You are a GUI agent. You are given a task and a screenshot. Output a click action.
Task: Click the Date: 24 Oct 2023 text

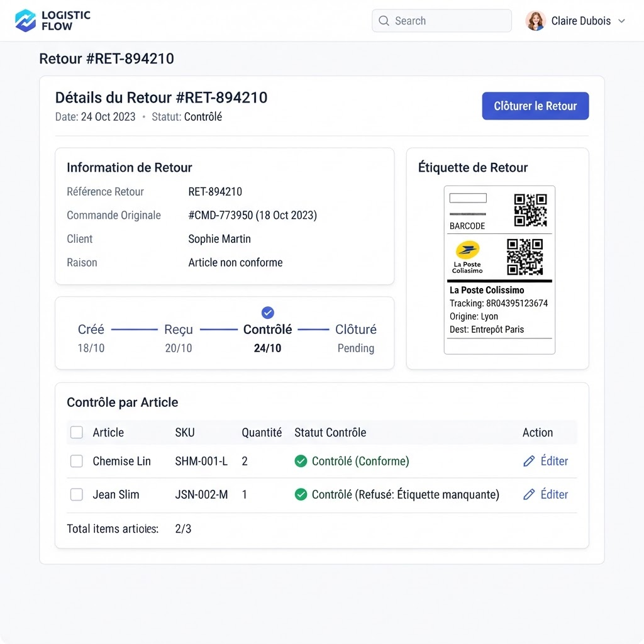click(x=96, y=116)
